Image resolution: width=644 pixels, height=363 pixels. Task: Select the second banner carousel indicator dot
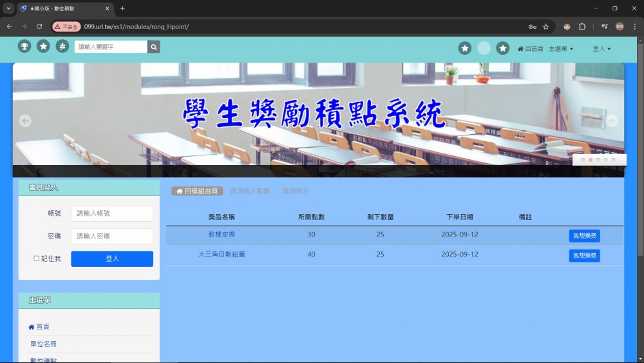point(591,159)
